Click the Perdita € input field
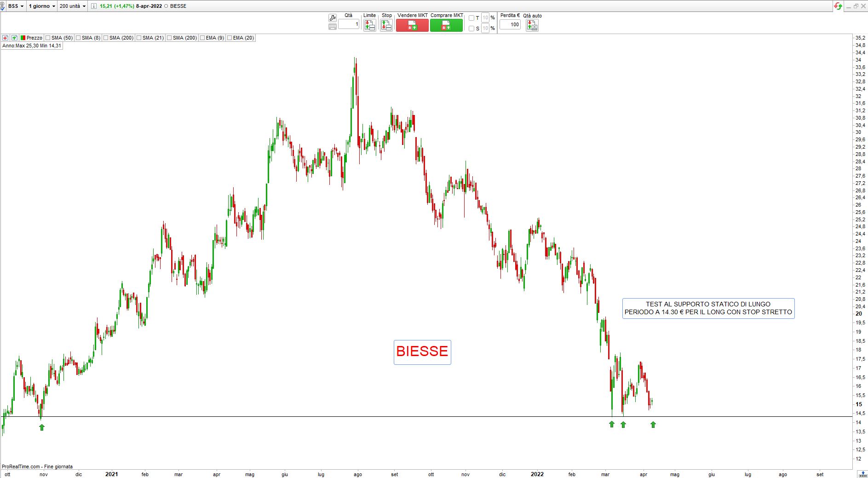The width and height of the screenshot is (868, 478). [510, 25]
